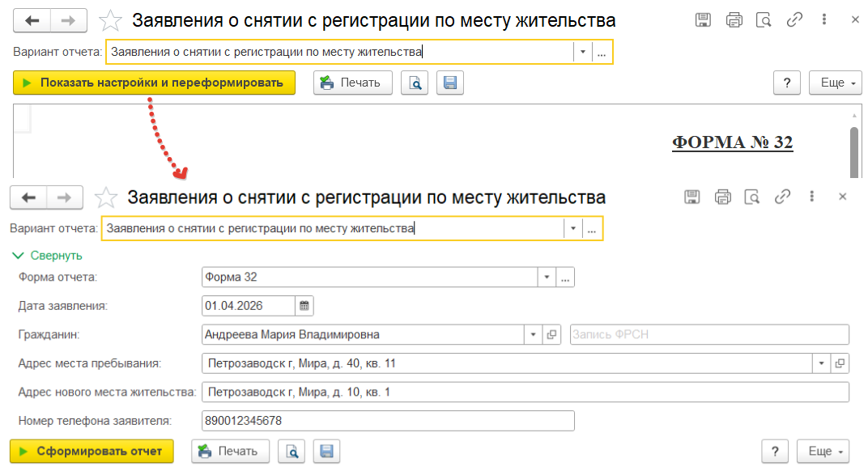Click save diskette icon in Показать настройки row
The image size is (868, 471).
click(x=450, y=83)
